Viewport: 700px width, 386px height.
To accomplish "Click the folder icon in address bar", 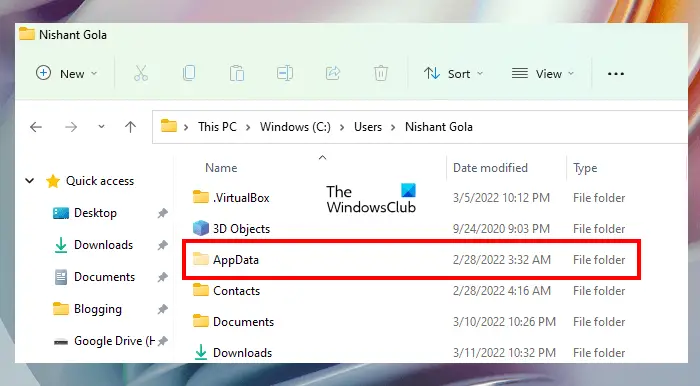I will 169,126.
